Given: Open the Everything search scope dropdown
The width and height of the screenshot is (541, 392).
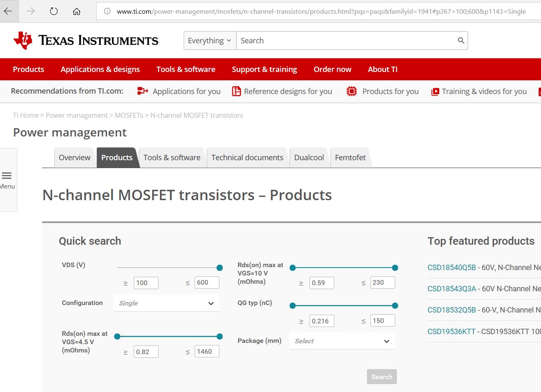Looking at the screenshot, I should point(210,41).
